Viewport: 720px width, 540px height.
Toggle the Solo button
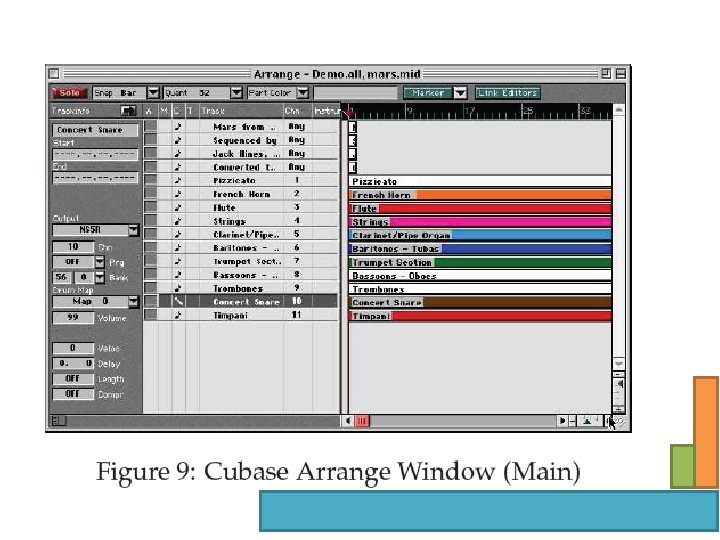[x=69, y=93]
